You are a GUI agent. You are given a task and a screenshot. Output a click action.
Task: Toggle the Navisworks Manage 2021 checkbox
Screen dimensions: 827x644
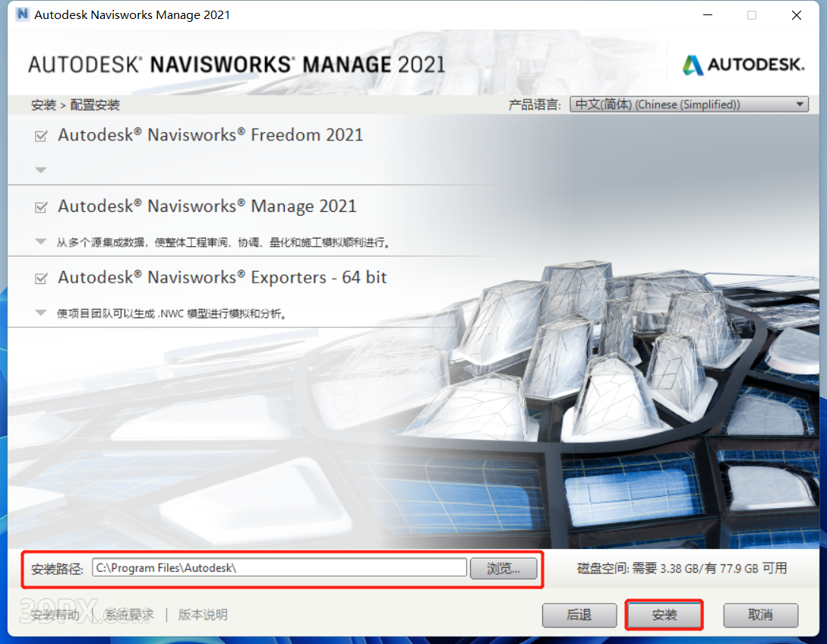[x=42, y=207]
